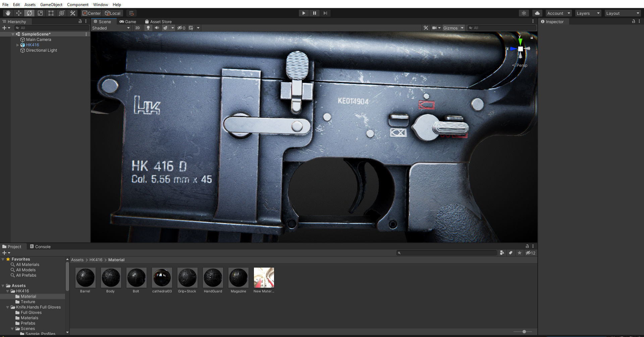The image size is (644, 337).
Task: Toggle scene audio
Action: [x=157, y=28]
